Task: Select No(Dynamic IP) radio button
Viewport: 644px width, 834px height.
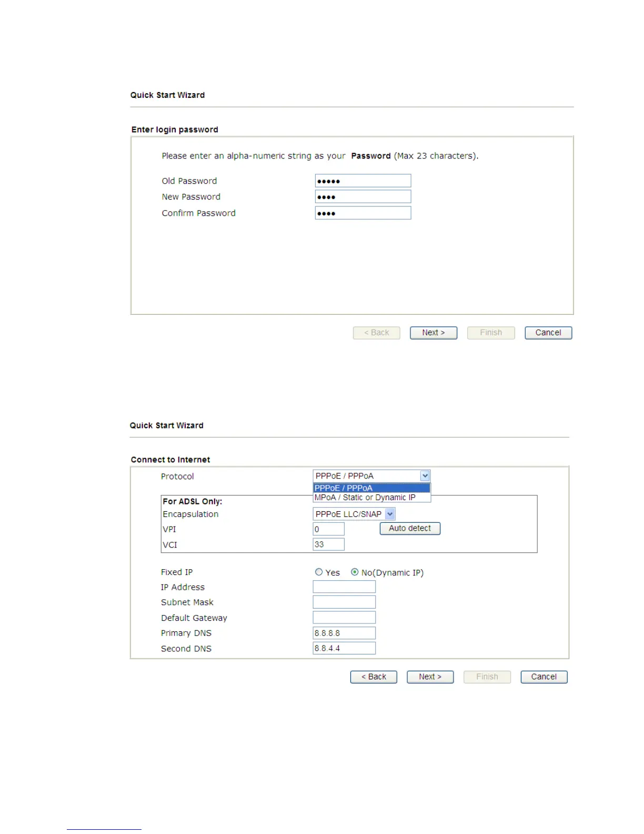Action: (355, 572)
